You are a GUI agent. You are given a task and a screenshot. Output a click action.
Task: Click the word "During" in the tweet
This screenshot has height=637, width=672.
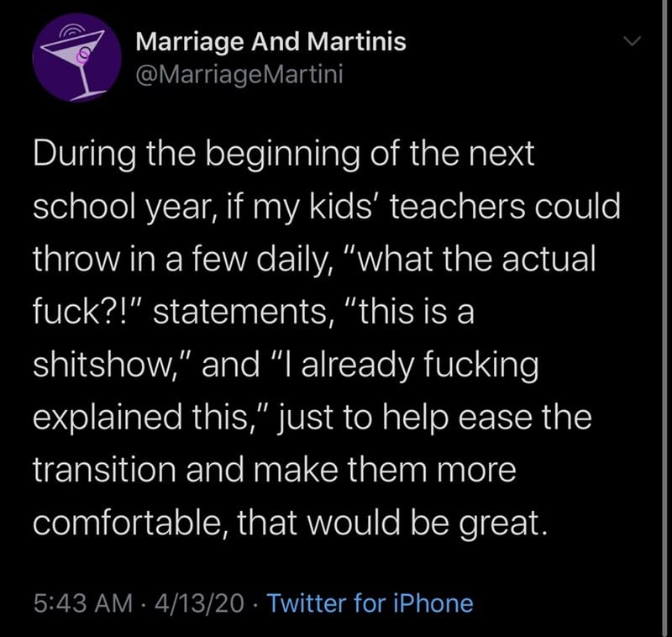coord(84,155)
